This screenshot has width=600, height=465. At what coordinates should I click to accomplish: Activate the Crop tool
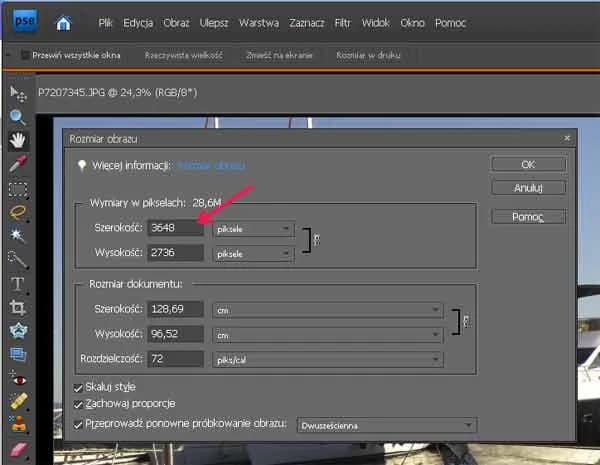pyautogui.click(x=17, y=307)
